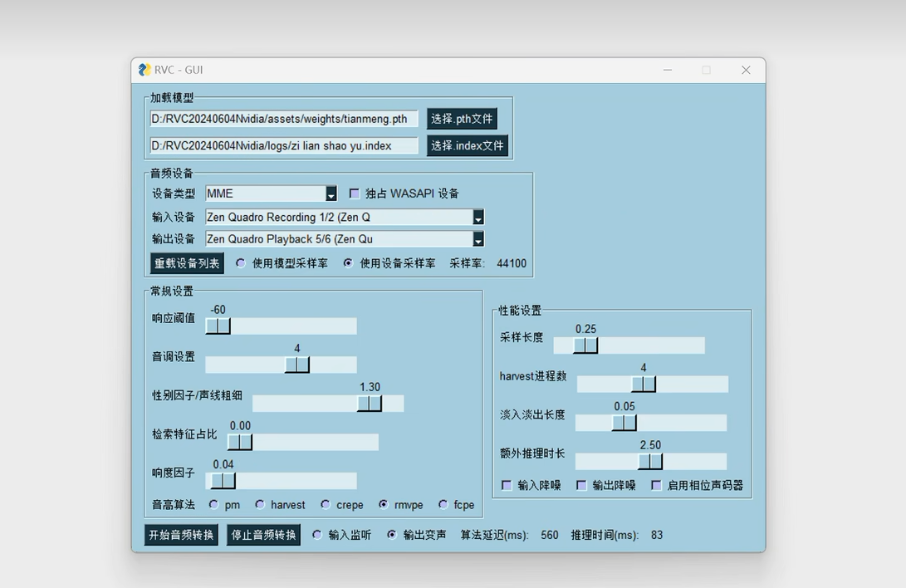Select fcpe pitch algorithm

point(443,504)
